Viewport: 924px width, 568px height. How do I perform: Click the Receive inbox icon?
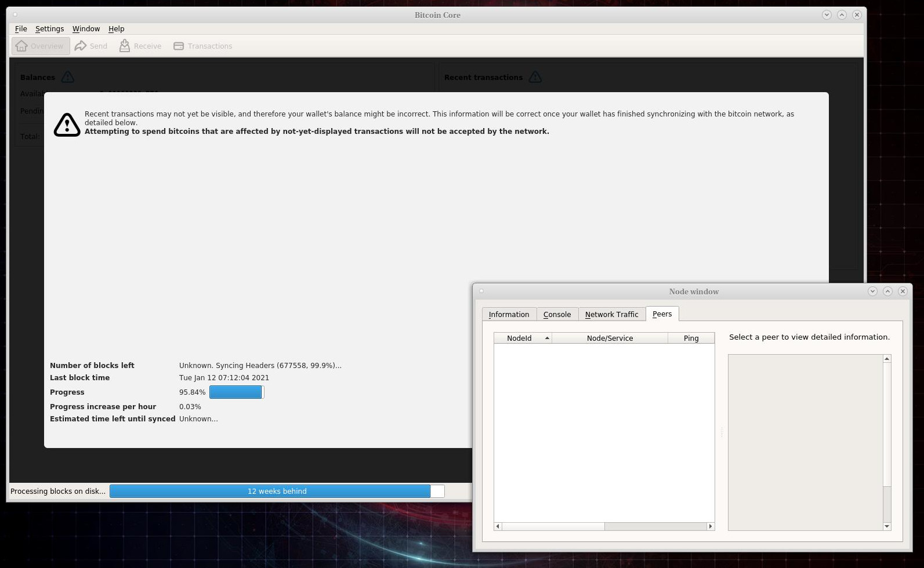pyautogui.click(x=125, y=46)
